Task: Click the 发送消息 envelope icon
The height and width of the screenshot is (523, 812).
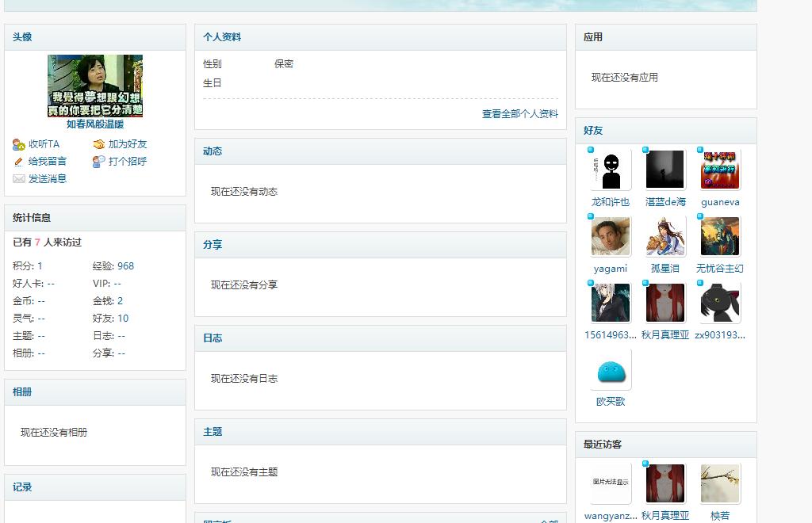Action: (x=19, y=179)
